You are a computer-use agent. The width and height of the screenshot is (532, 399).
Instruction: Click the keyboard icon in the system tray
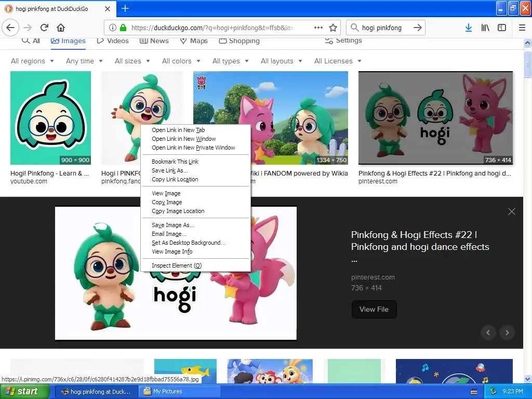click(474, 392)
